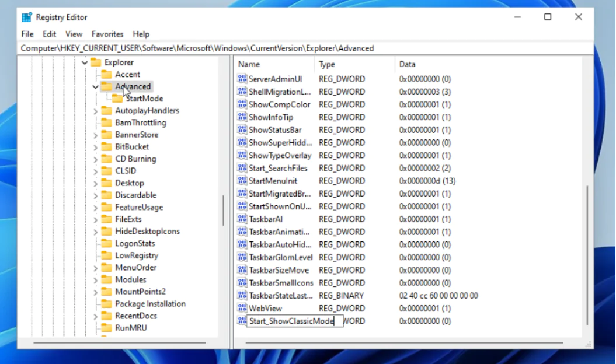616x364 pixels.
Task: Expand the AutoplayHandlers node
Action: 95,110
